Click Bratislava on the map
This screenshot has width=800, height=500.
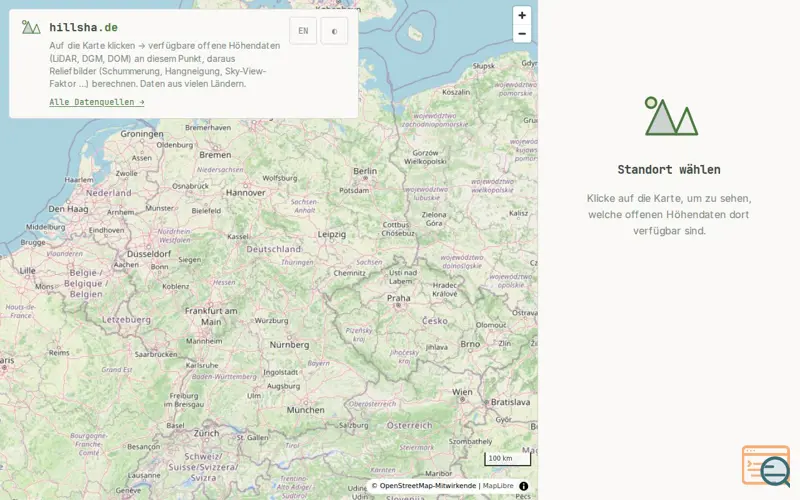pyautogui.click(x=510, y=402)
